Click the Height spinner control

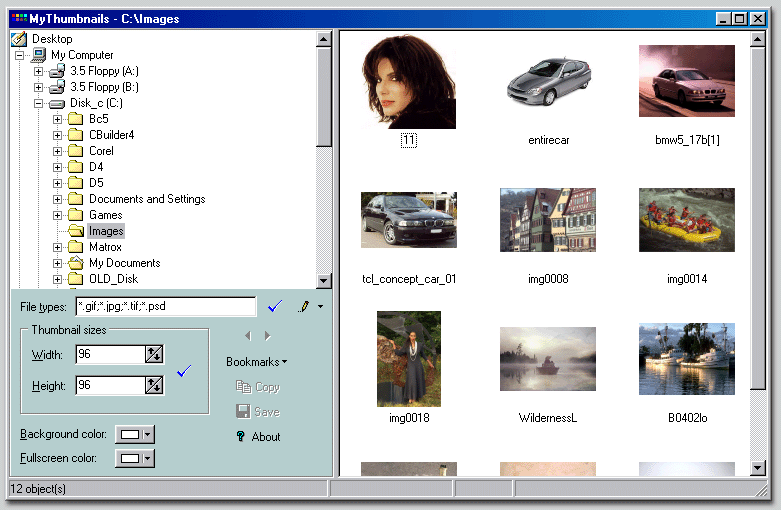pos(154,385)
